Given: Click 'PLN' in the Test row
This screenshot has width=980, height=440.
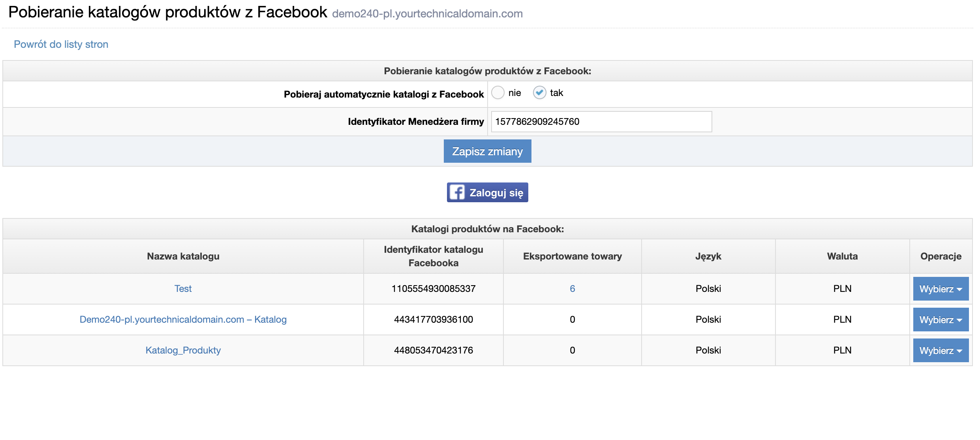Looking at the screenshot, I should [842, 289].
